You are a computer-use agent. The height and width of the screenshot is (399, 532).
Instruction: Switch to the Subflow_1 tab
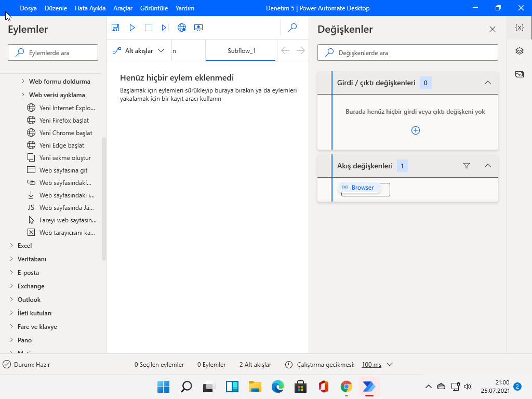[x=241, y=50]
